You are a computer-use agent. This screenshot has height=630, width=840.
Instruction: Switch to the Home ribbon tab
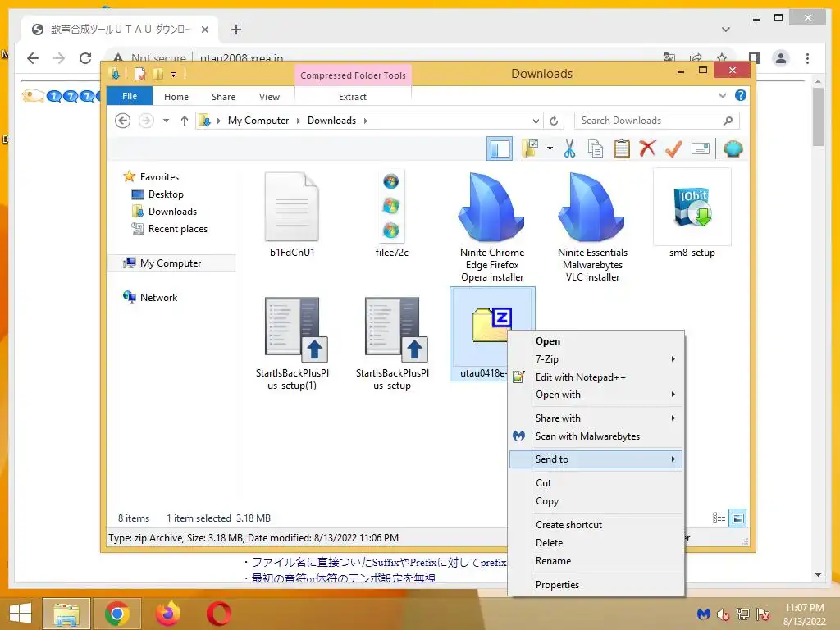[176, 97]
